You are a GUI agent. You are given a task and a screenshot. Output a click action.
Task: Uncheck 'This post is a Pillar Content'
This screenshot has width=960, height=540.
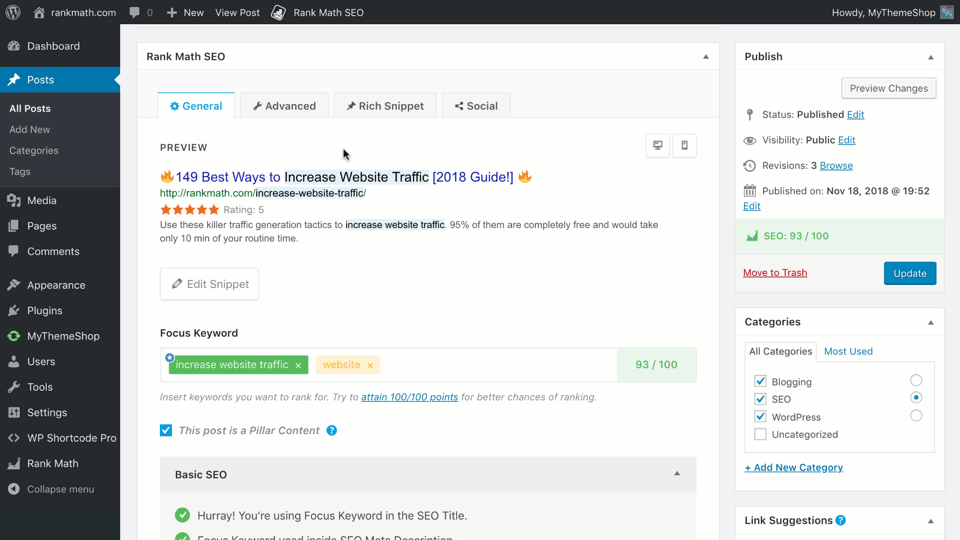[x=166, y=431]
